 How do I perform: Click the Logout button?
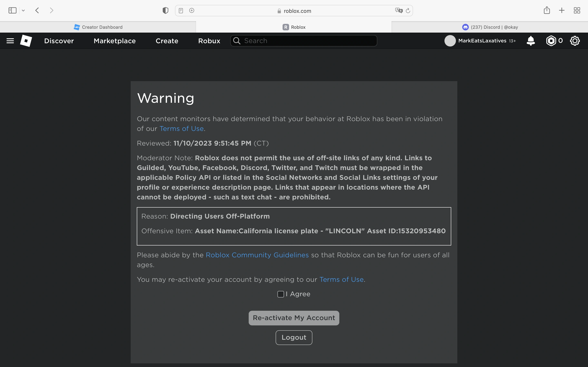tap(294, 337)
